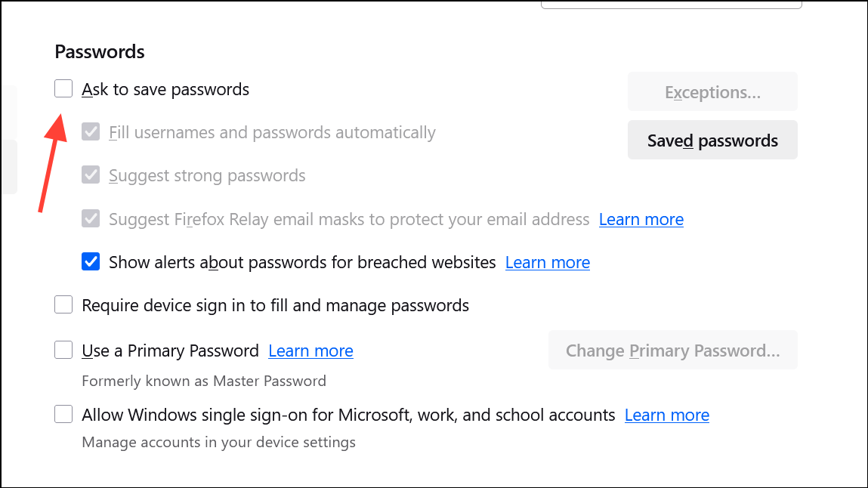The image size is (868, 488).
Task: Enable Allow Windows single sign-on checkbox
Action: [63, 415]
